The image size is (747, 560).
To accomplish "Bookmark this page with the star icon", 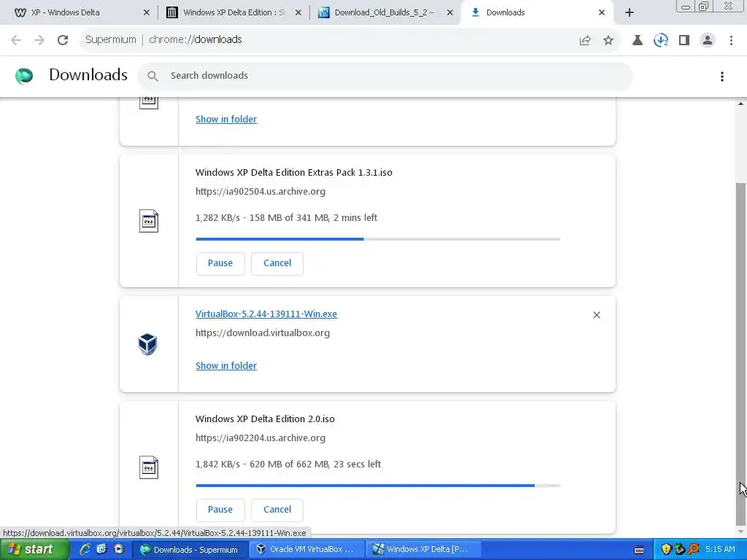I will (x=608, y=41).
